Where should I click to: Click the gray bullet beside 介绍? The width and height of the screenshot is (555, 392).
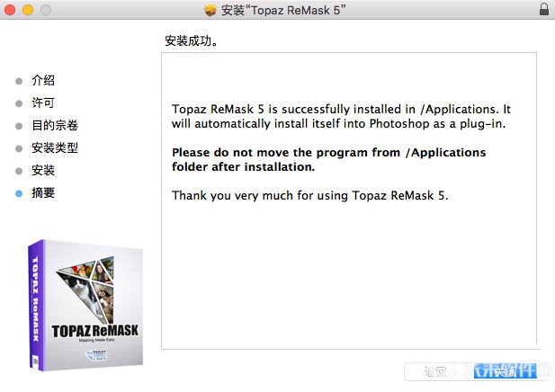coord(19,81)
